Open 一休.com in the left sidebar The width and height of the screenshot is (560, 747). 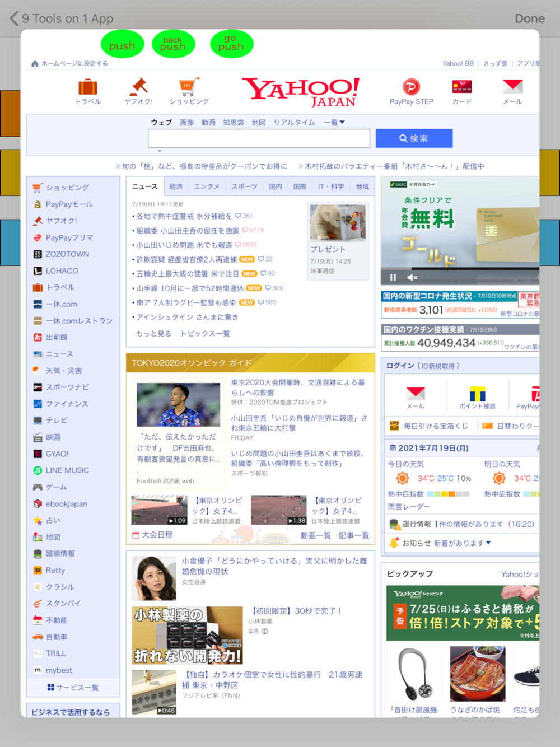62,304
